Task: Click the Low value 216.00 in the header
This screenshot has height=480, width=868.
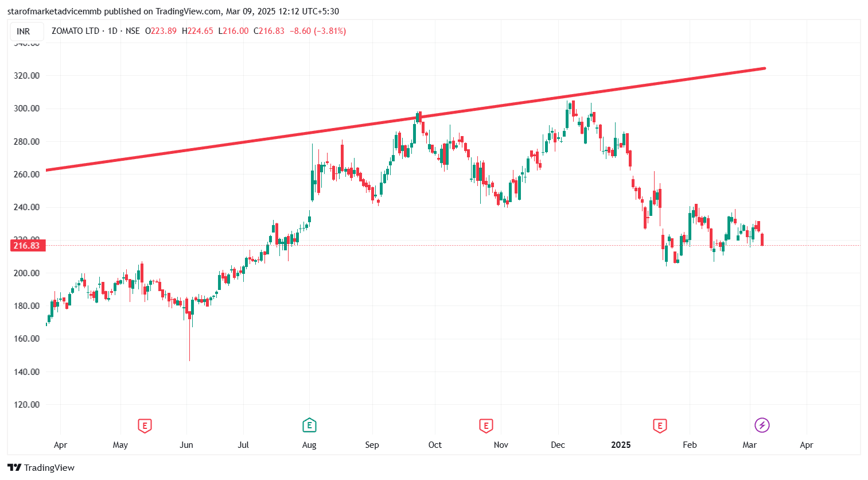Action: pos(236,31)
